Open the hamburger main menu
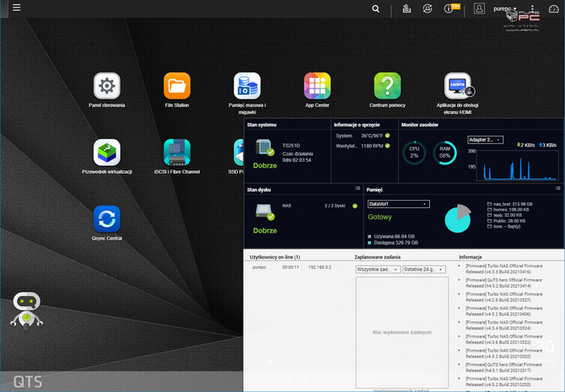 click(x=17, y=8)
